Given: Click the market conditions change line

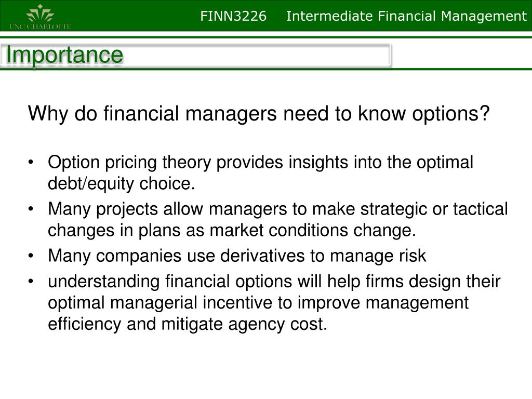Looking at the screenshot, I should tap(232, 230).
